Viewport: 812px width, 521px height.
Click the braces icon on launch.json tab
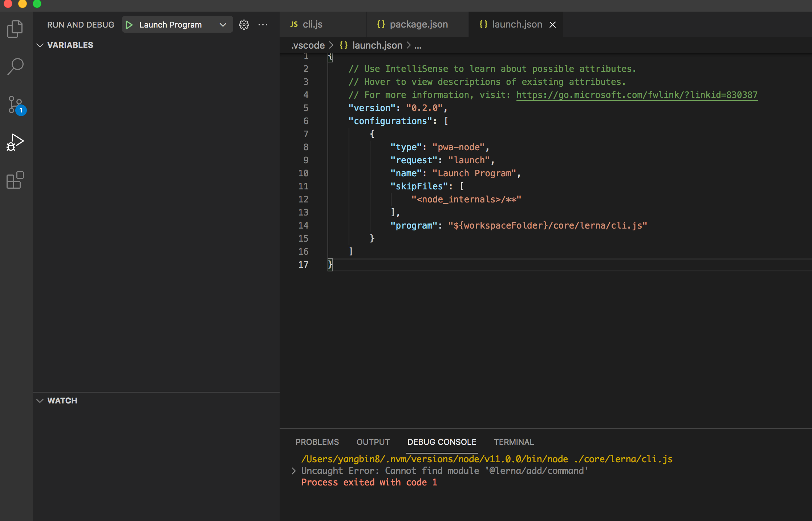[483, 24]
